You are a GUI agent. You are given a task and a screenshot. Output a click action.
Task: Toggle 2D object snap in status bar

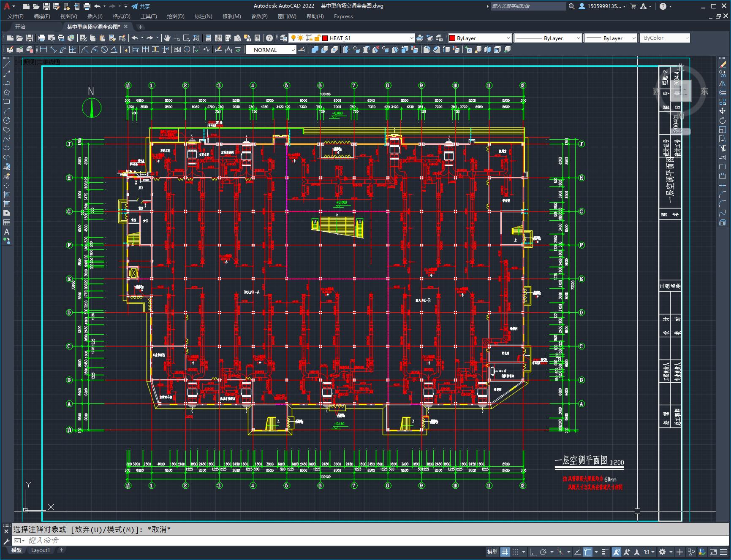click(x=587, y=552)
